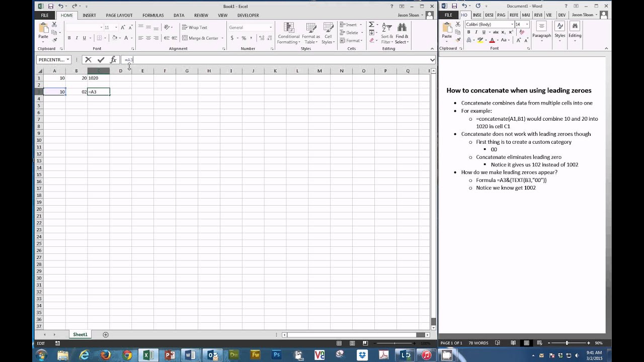Confirm formula entry with the checkmark
Screen dimensions: 644x362
click(101, 60)
